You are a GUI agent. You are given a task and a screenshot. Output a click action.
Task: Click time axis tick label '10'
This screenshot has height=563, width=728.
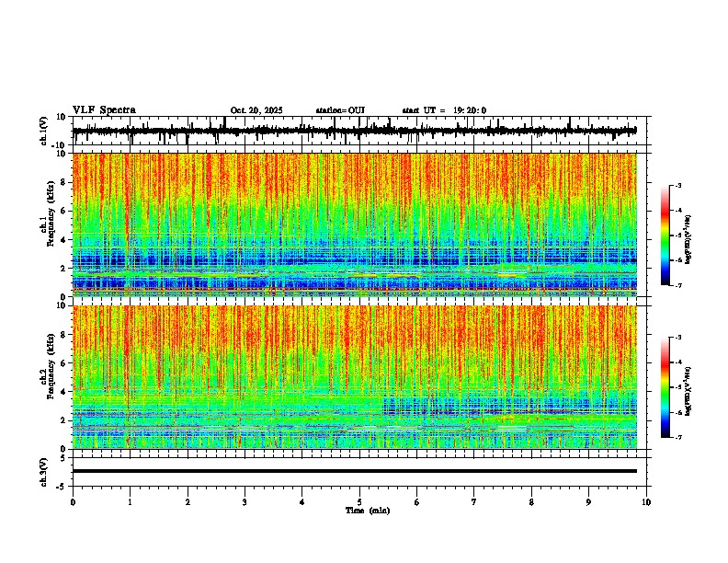pyautogui.click(x=646, y=502)
